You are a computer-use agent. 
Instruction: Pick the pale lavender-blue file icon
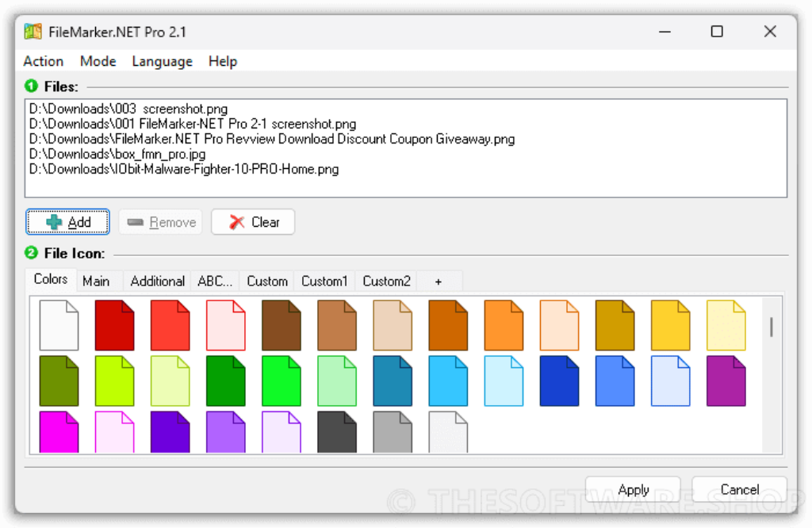(671, 381)
